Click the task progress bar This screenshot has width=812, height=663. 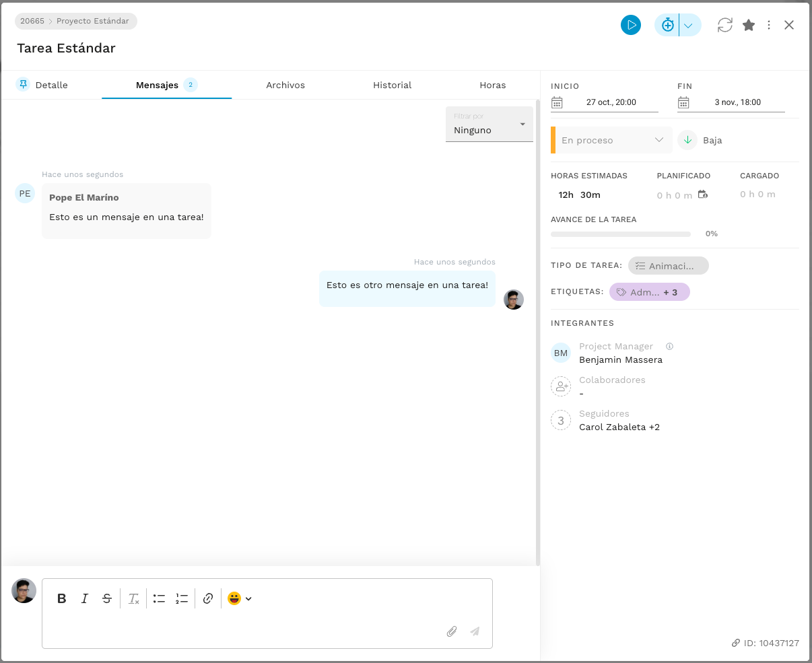621,234
